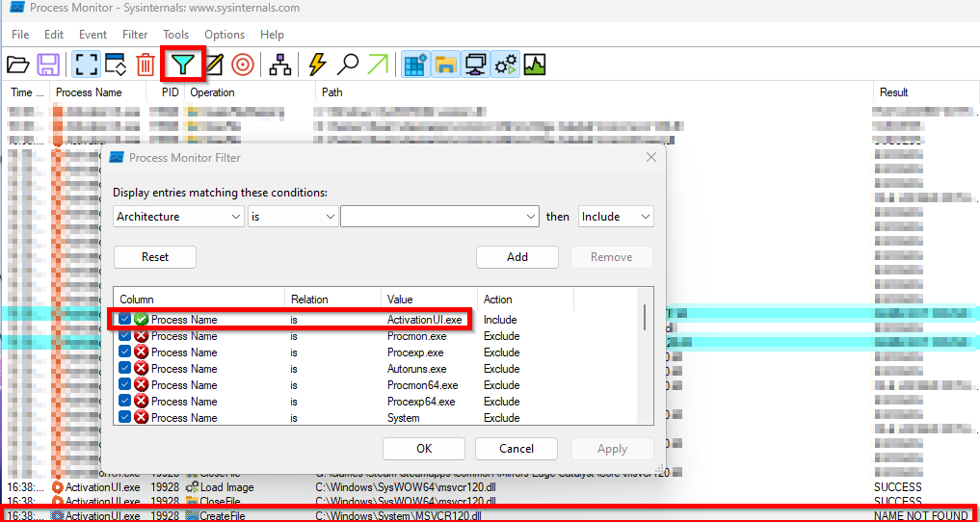Open Find with the magnifier icon
Viewport: 980px width, 522px height.
[x=348, y=65]
